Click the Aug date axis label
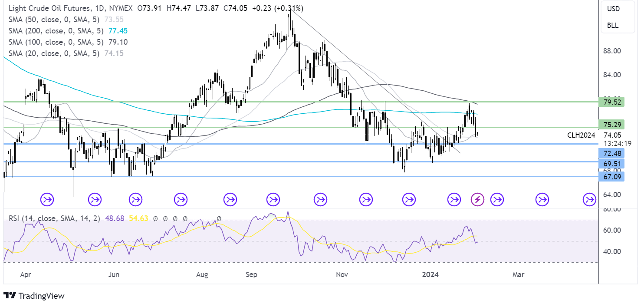 pyautogui.click(x=202, y=275)
